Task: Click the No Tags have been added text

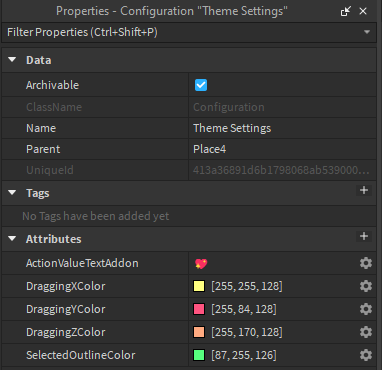Action: [96, 216]
